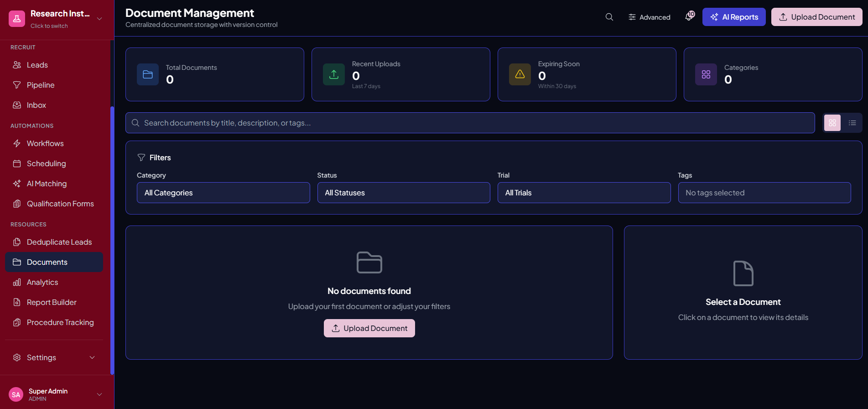Expand the Super Admin account chevron
The image size is (868, 409).
tap(99, 394)
